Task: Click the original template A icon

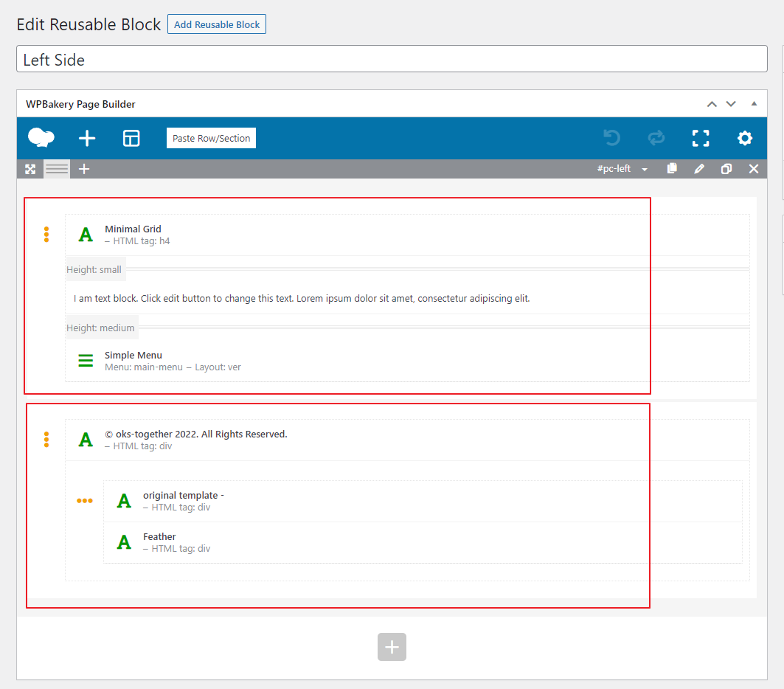Action: pos(124,500)
